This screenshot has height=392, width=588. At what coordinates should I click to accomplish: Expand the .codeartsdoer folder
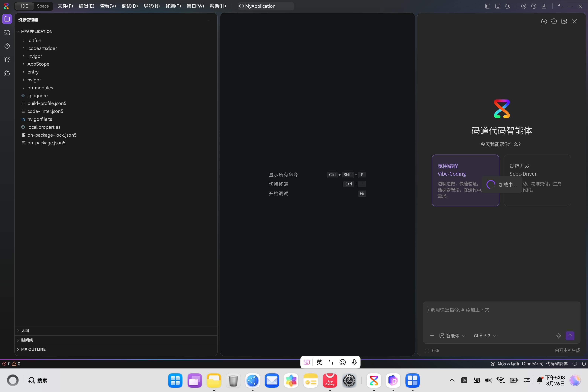coord(116,48)
